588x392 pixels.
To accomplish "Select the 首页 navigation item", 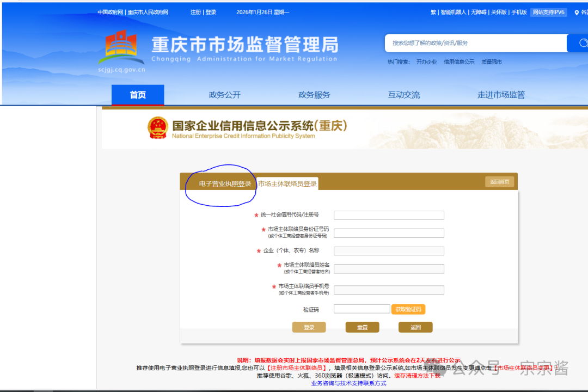I will coord(138,95).
